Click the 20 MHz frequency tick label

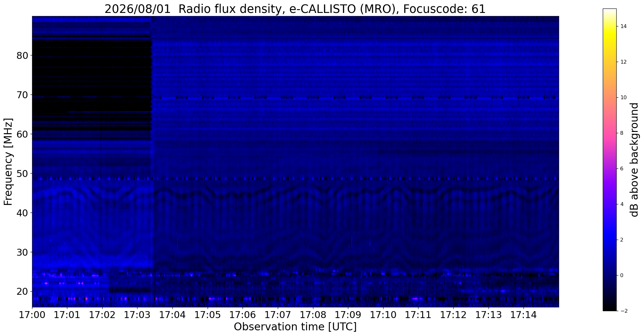click(x=22, y=291)
